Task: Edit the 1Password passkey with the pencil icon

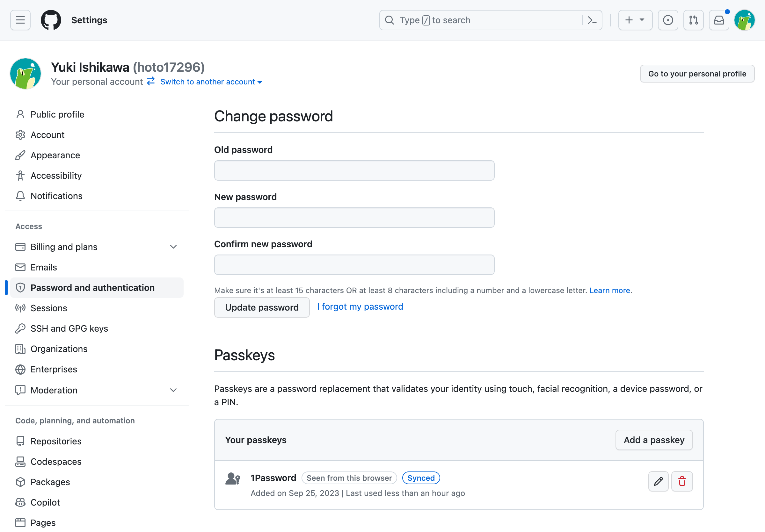Action: [x=658, y=481]
